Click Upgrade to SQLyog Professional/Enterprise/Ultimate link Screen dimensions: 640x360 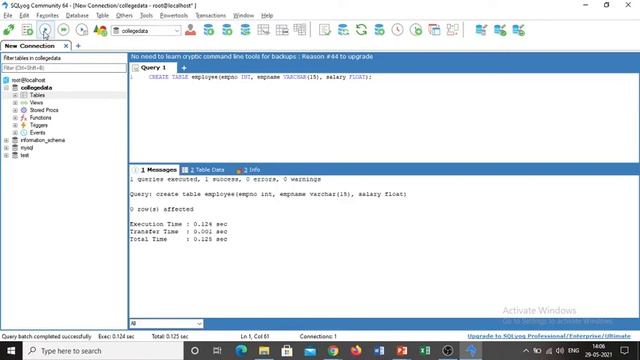tap(549, 336)
